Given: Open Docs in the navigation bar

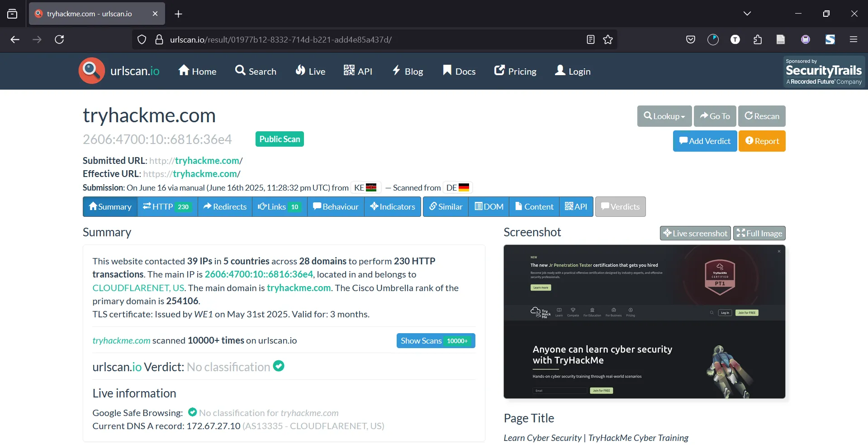Looking at the screenshot, I should (459, 71).
